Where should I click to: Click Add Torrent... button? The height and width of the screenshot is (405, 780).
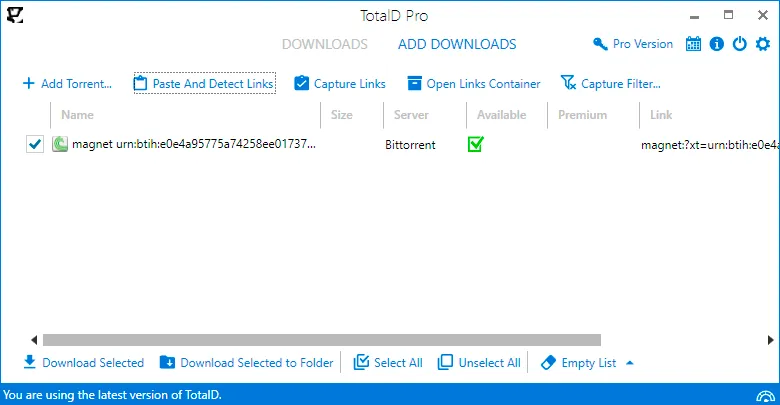[x=68, y=84]
